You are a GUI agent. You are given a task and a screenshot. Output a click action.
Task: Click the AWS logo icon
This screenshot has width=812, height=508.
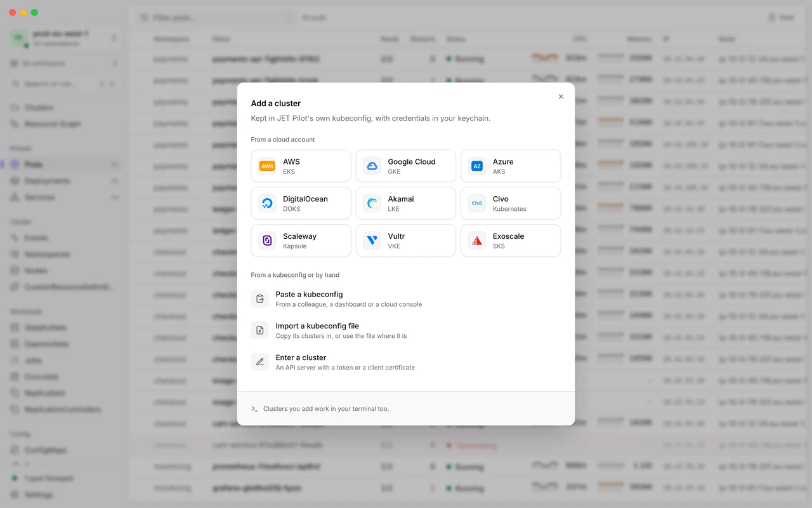[x=267, y=166]
